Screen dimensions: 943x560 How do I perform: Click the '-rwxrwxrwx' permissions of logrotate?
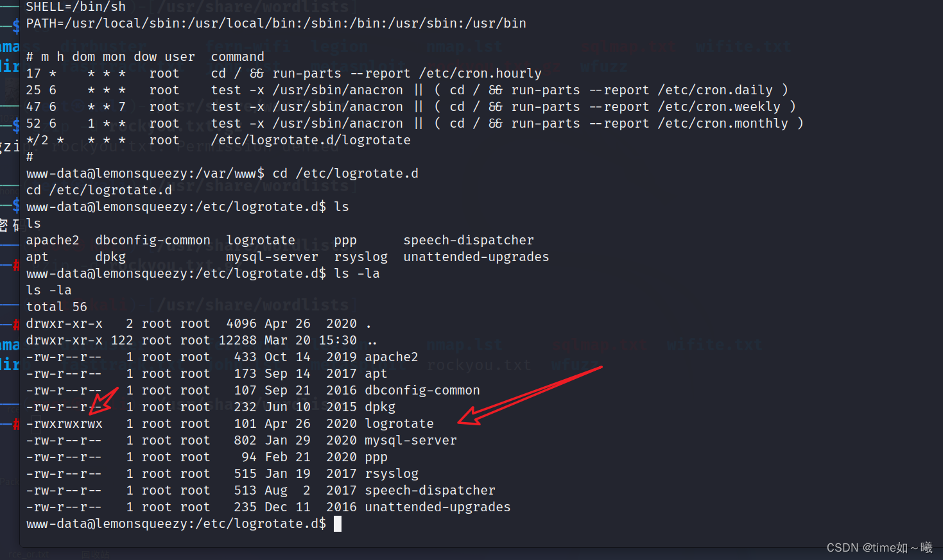(x=64, y=424)
